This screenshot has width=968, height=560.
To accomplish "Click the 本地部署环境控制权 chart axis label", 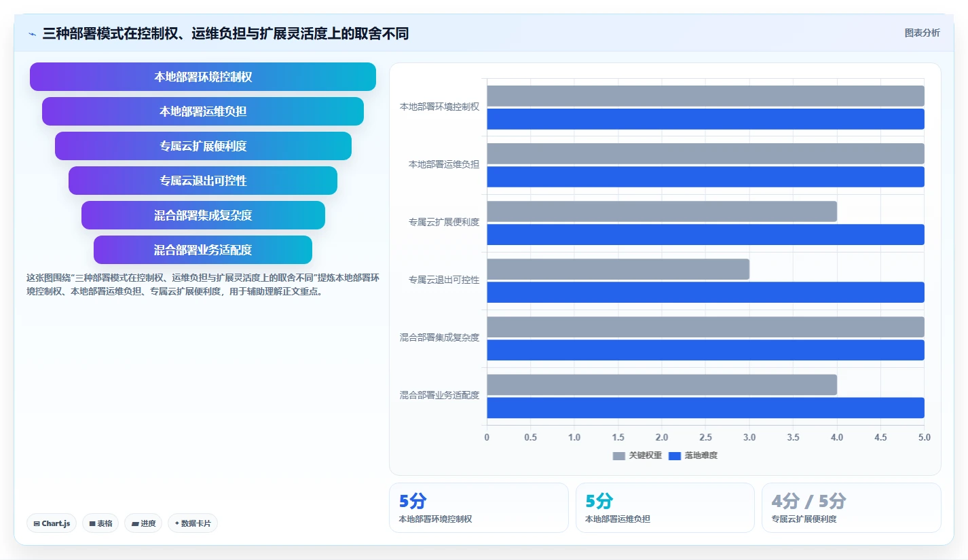I will coord(439,107).
